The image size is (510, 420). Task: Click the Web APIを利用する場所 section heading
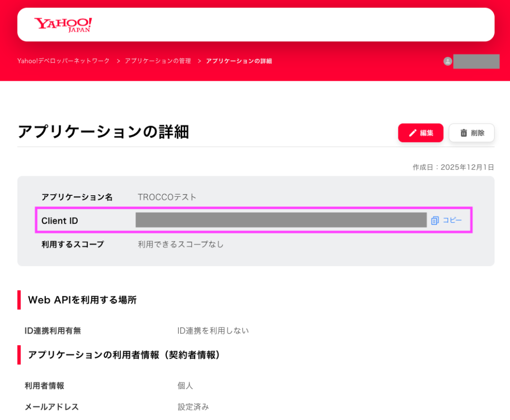coord(82,300)
